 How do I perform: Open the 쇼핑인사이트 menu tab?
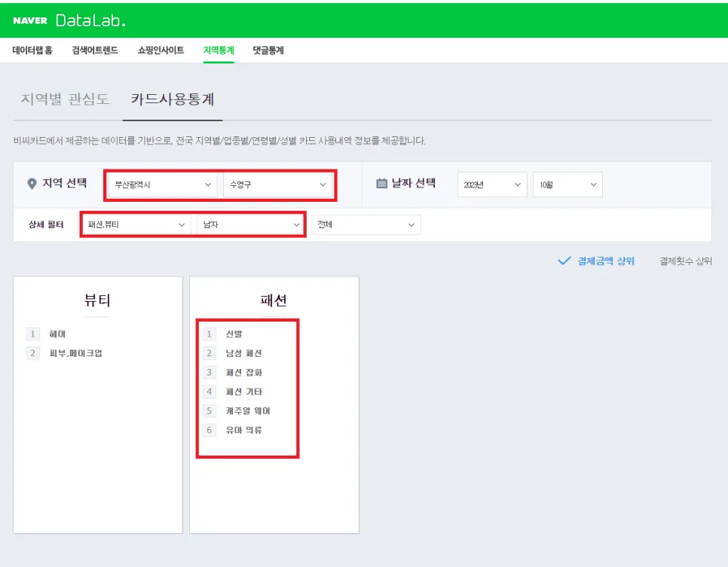[161, 50]
